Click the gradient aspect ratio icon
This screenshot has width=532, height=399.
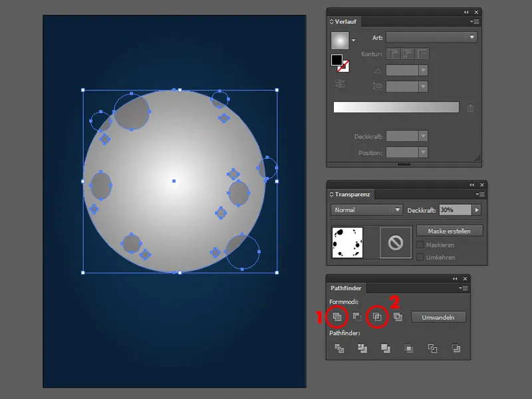point(377,86)
